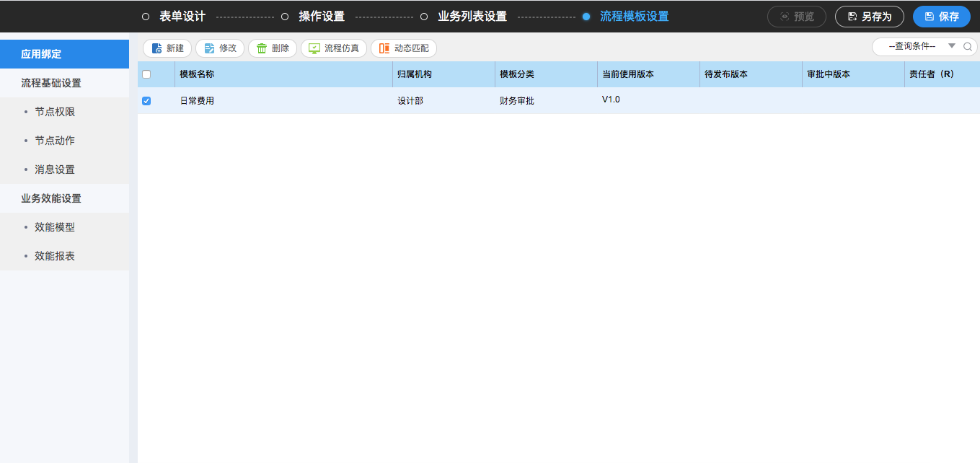The height and width of the screenshot is (463, 980).
Task: Click the floppy disk icon on 保存
Action: point(930,17)
